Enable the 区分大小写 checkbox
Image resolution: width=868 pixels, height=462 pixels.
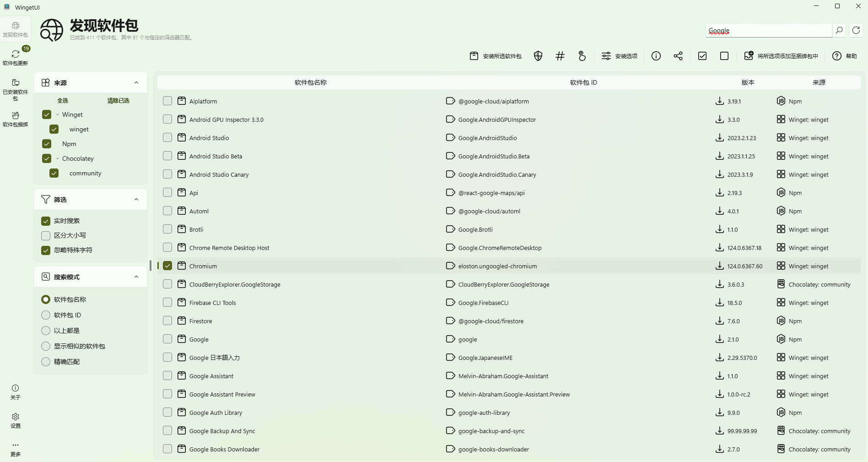pos(46,236)
